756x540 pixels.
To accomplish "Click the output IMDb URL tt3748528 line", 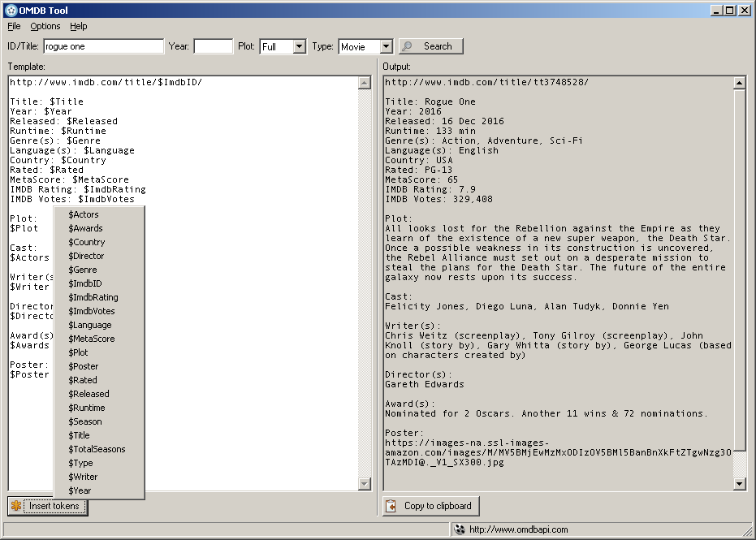I will (x=487, y=83).
